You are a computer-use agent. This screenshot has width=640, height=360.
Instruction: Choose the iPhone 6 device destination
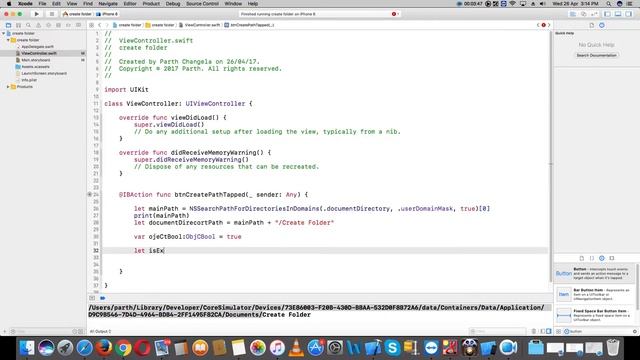[x=107, y=14]
